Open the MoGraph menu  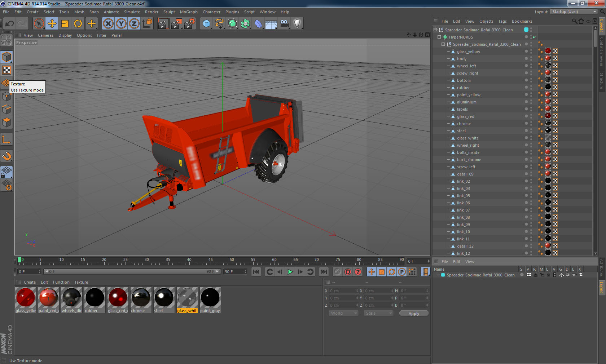(x=189, y=12)
